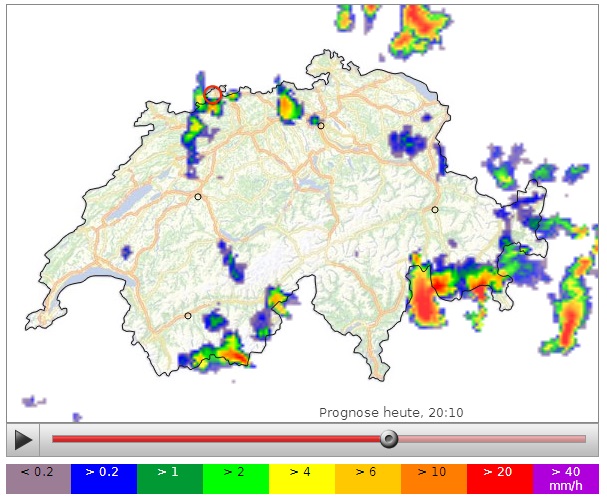The image size is (607, 501).
Task: Click the '> 0.2' blue legend swatch
Action: coord(104,479)
